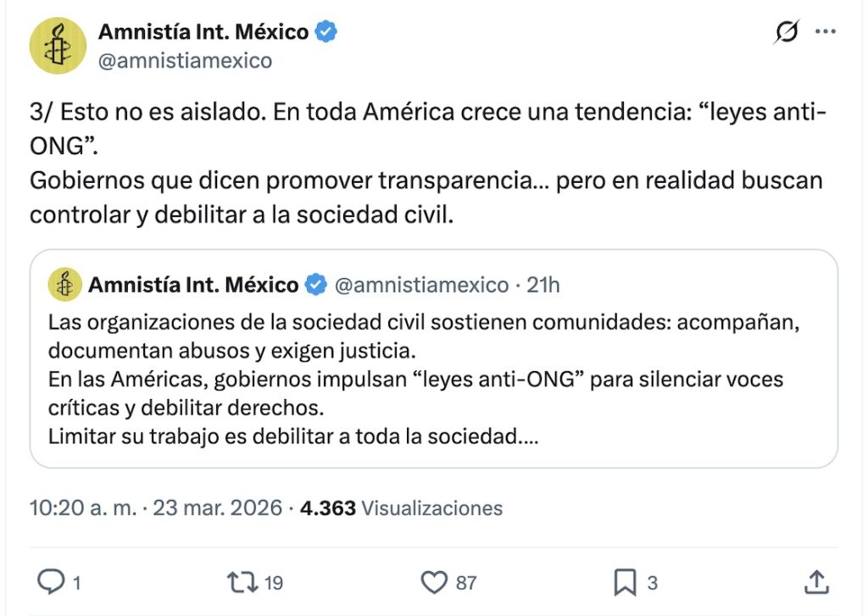868x616 pixels.
Task: Toggle like on the tweet
Action: coord(436,582)
